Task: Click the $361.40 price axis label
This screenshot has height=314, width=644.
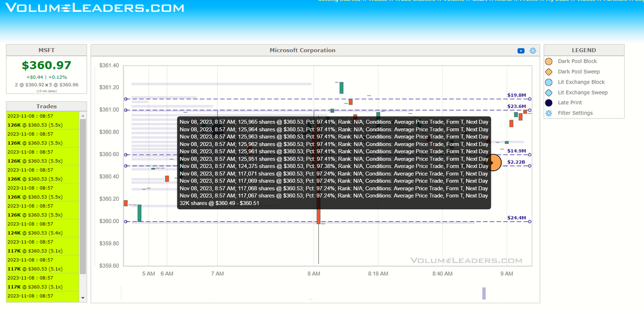Action: point(109,65)
